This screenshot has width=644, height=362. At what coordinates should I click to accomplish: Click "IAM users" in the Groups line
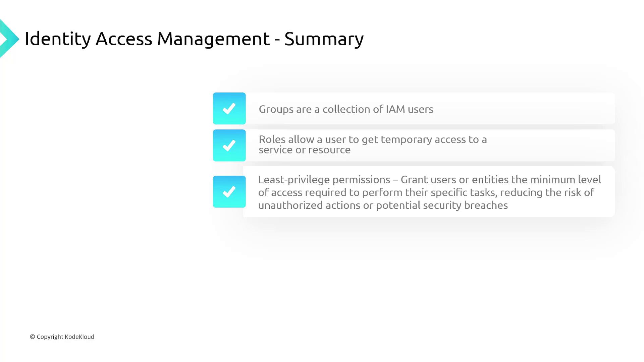[x=409, y=109]
